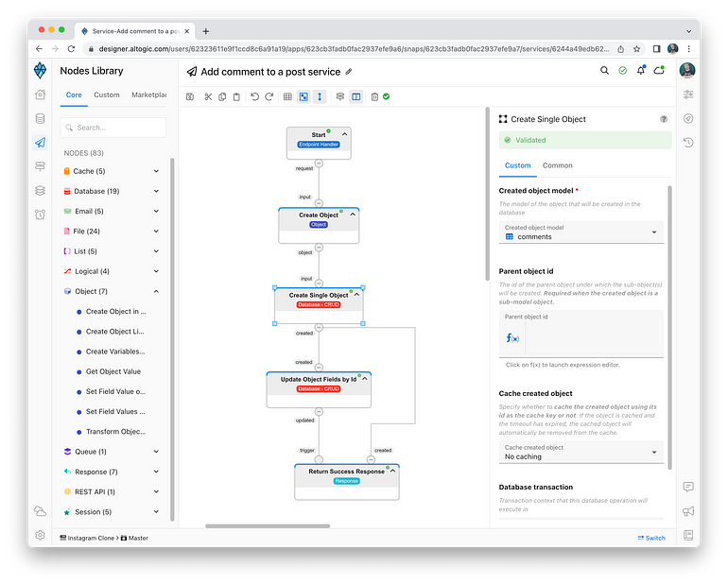Viewport: 728px width, 584px height.
Task: Collapse the Create Object node chevron
Action: 353,215
